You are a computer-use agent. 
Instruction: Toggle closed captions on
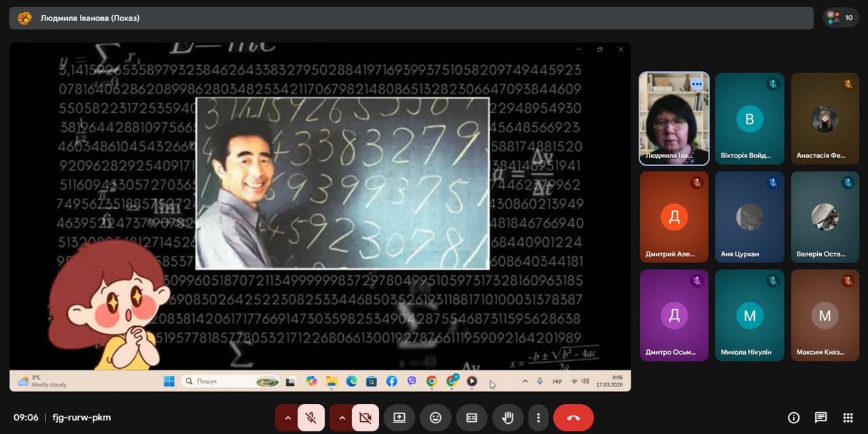[x=471, y=418]
